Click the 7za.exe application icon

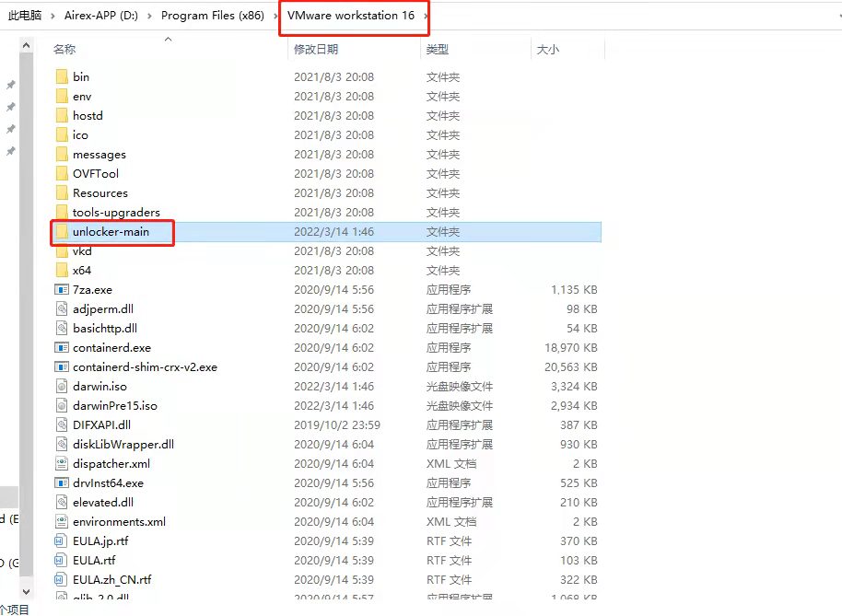click(x=62, y=290)
